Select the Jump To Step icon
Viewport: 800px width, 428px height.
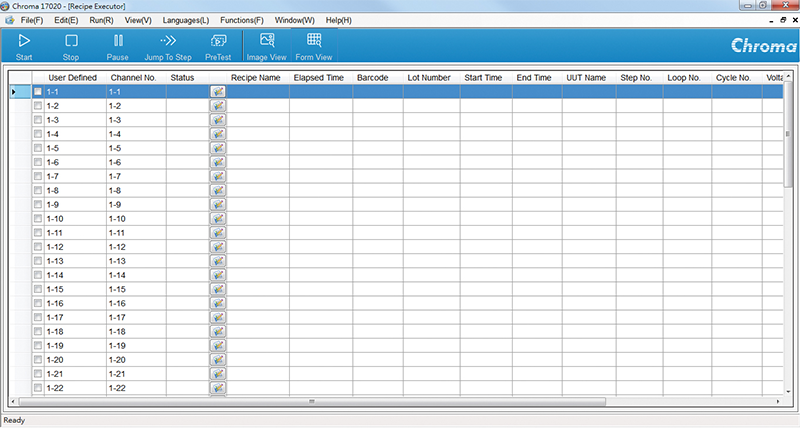pyautogui.click(x=168, y=46)
